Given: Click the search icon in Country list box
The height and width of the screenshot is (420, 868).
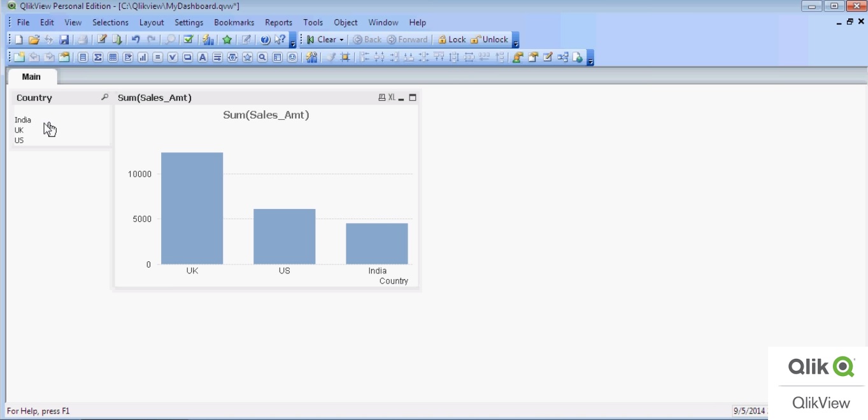Looking at the screenshot, I should click(104, 98).
